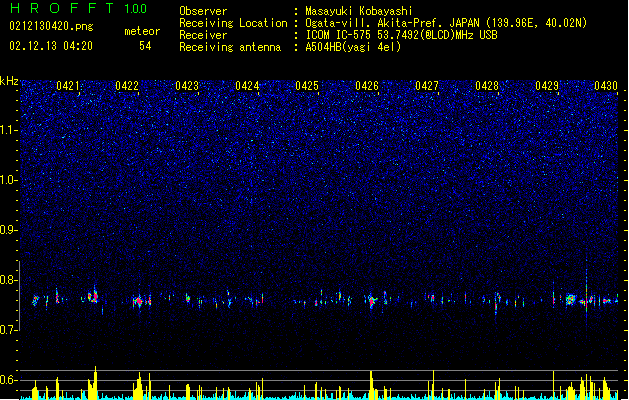Click the 1.1 kHz axis label
629x400 pixels.
(x=8, y=130)
